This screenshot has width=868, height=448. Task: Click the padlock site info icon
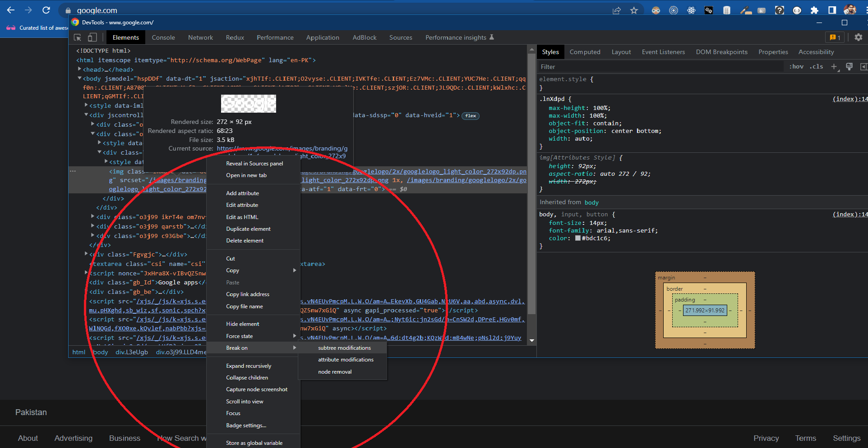[x=68, y=10]
